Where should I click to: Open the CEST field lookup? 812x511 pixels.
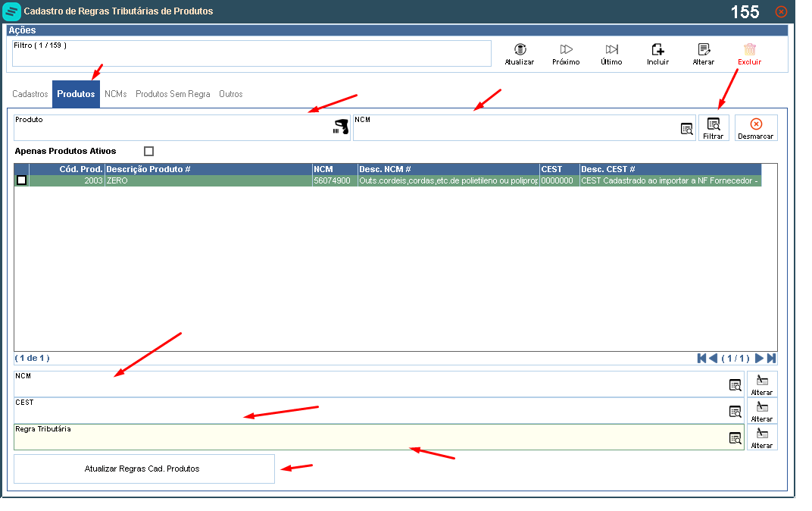735,412
